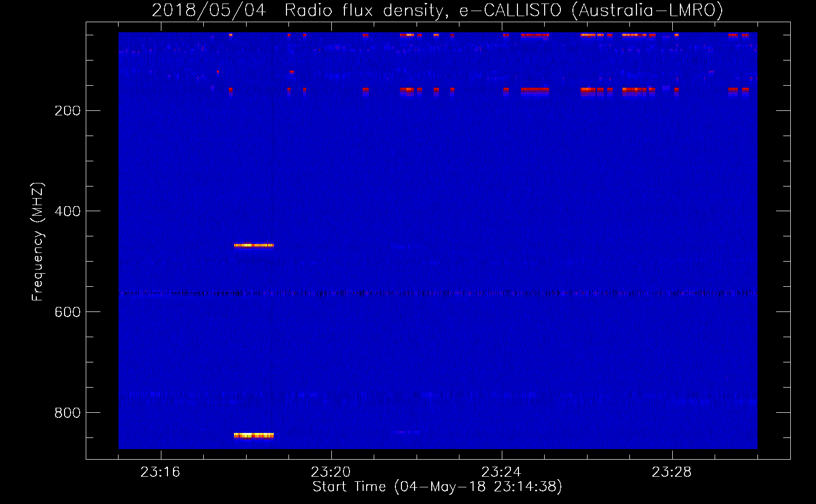Click the 23:24 time tick label

(x=501, y=472)
